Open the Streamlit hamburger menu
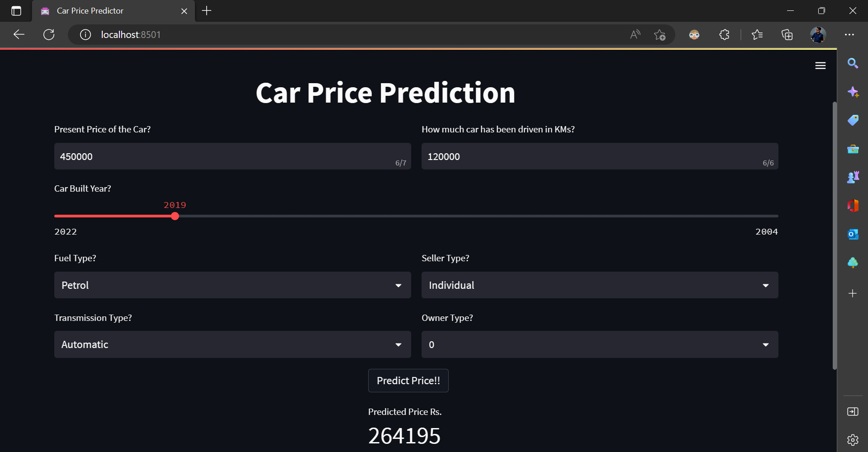The height and width of the screenshot is (452, 868). (821, 65)
